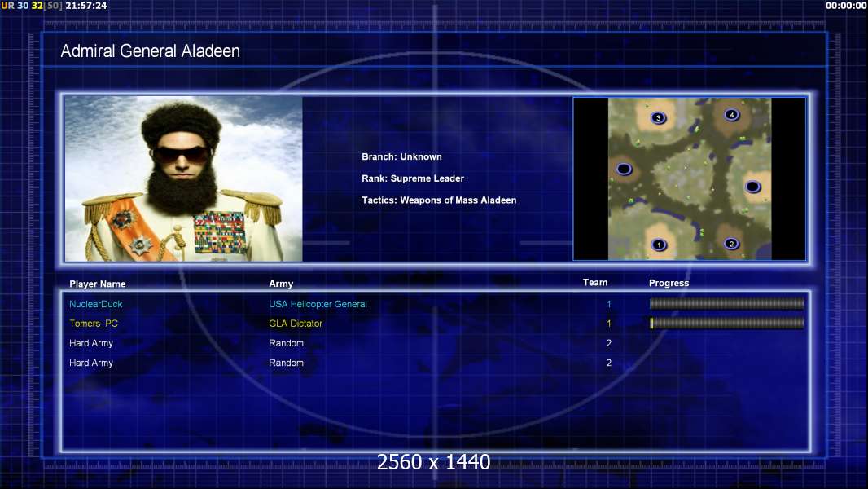The width and height of the screenshot is (868, 489).
Task: Click the 'USA Helicopter General' army entry
Action: point(318,304)
